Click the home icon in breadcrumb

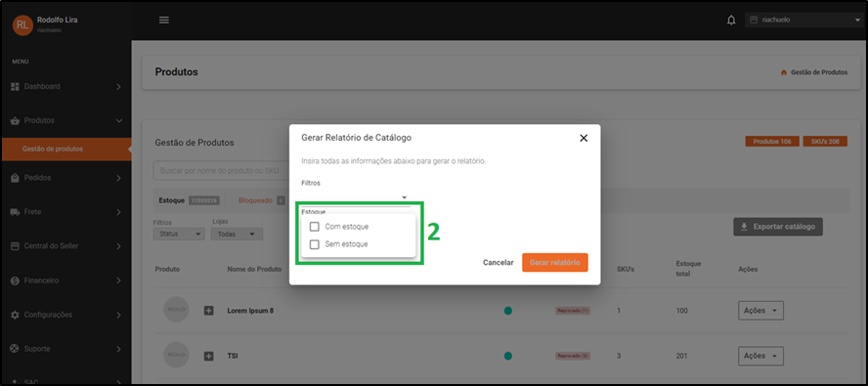click(x=783, y=72)
